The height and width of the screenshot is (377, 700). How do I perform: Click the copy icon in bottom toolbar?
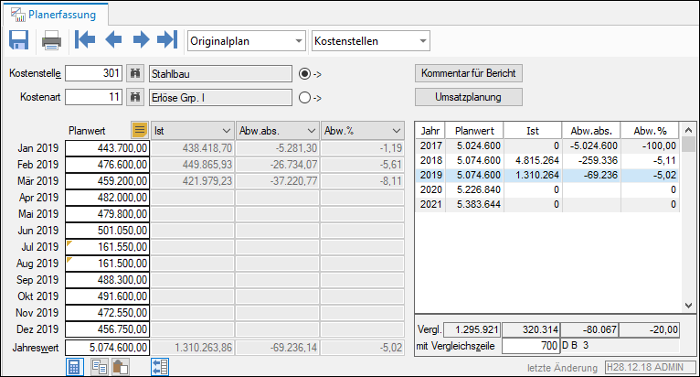99,367
